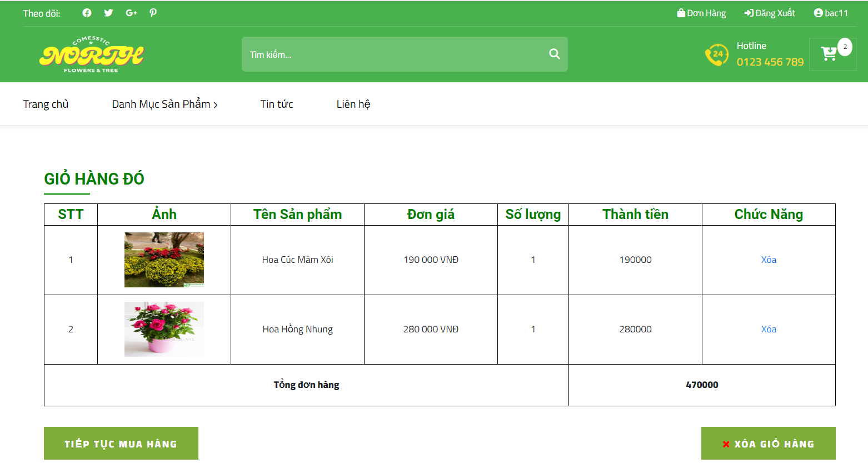The height and width of the screenshot is (473, 868).
Task: Click the Thành tiền value 280000
Action: pyautogui.click(x=635, y=329)
